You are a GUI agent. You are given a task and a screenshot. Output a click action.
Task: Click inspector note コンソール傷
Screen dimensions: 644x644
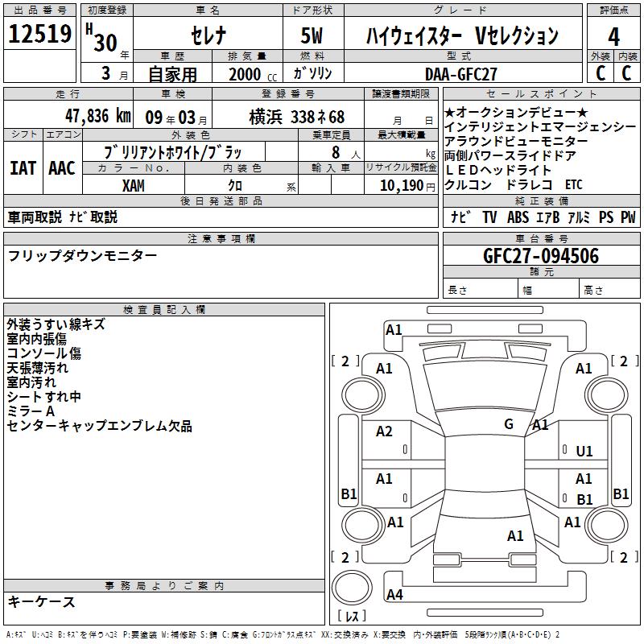43,353
